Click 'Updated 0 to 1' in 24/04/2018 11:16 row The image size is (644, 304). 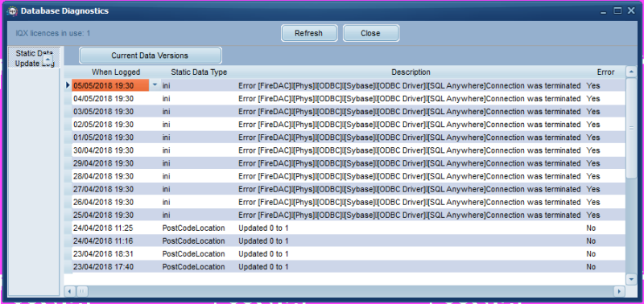263,240
